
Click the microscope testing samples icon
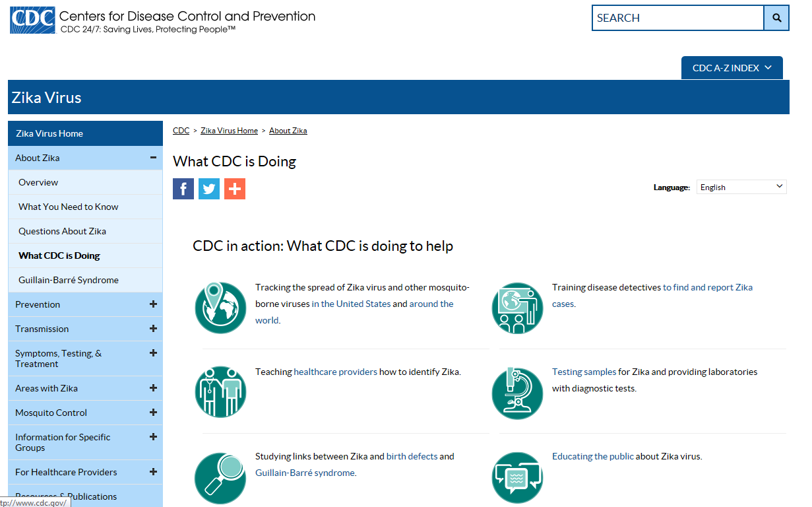click(x=517, y=392)
